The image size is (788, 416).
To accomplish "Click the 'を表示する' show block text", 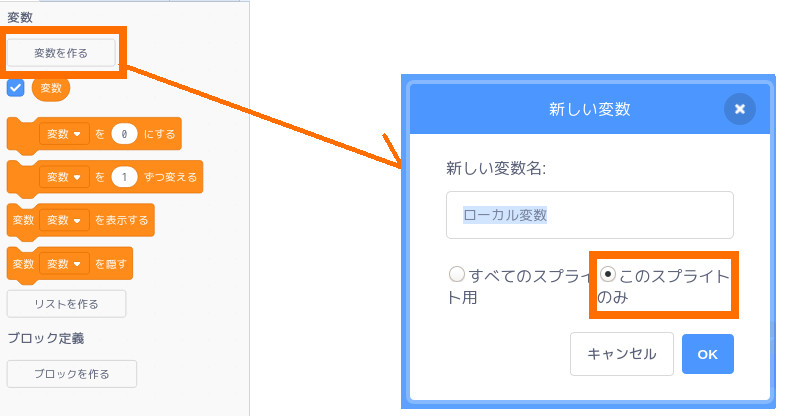I will [122, 220].
